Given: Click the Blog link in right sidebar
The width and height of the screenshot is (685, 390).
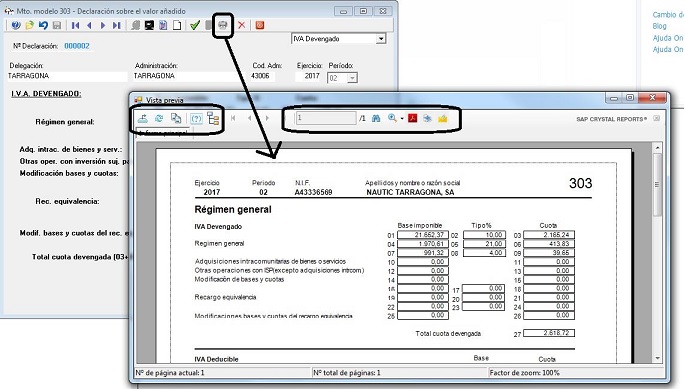Looking at the screenshot, I should pyautogui.click(x=660, y=26).
